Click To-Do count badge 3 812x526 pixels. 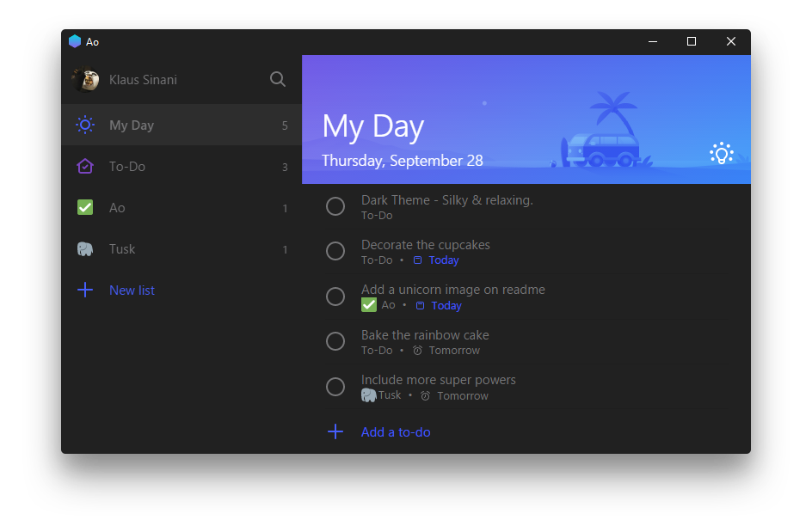click(285, 167)
